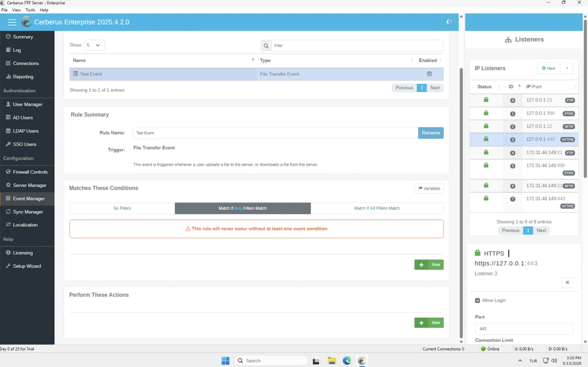The width and height of the screenshot is (588, 367).
Task: Click the Windows Start button
Action: coord(225,361)
